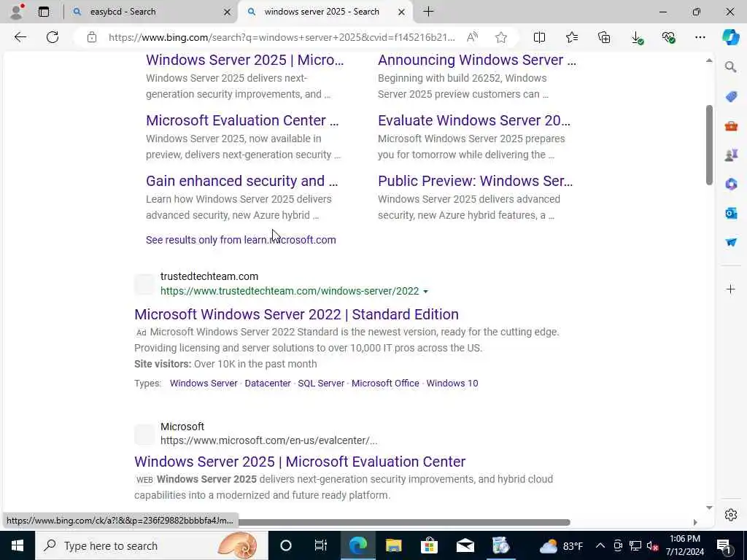
Task: Open sidebar Drop paper plane icon
Action: click(731, 242)
